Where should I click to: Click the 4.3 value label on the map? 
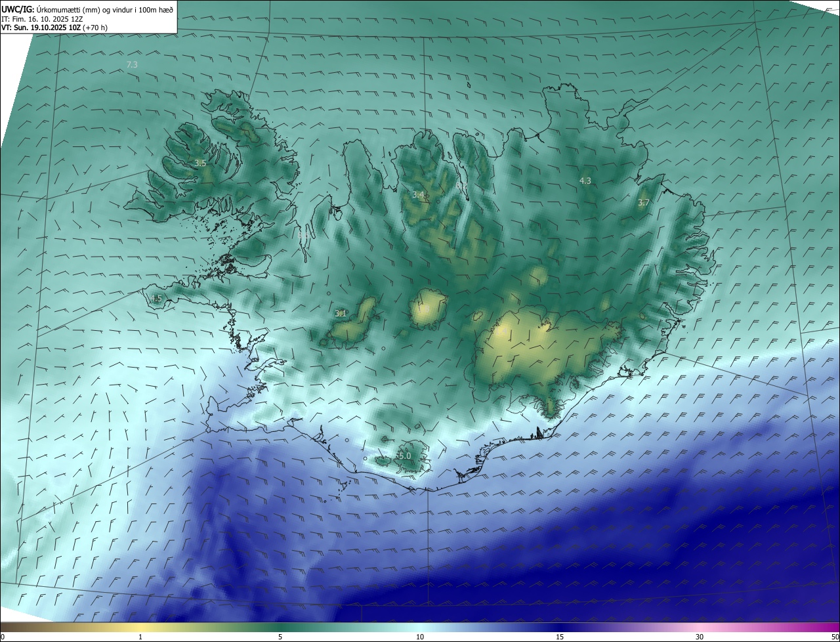click(585, 181)
